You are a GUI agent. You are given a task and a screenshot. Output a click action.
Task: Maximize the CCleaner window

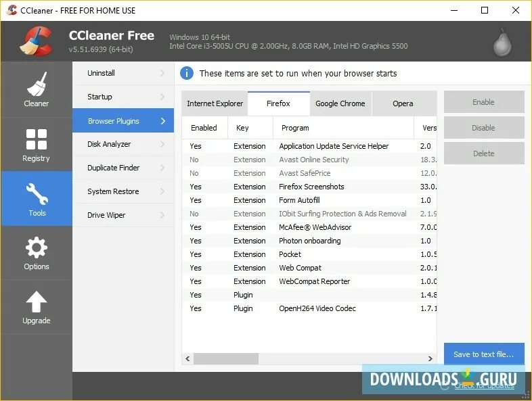tap(485, 10)
